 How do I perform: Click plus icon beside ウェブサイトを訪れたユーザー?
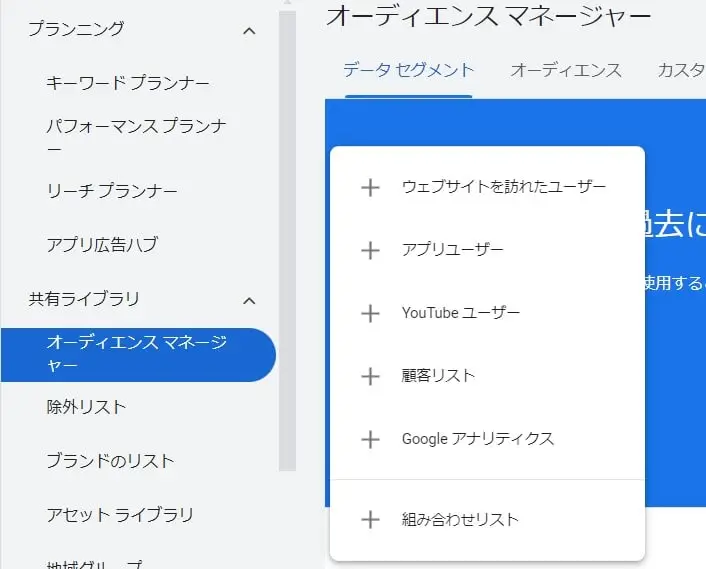tap(370, 187)
